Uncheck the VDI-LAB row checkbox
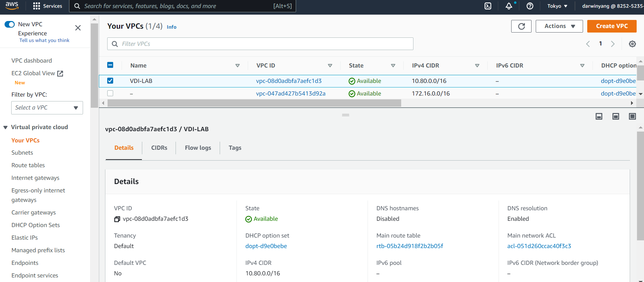 tap(110, 81)
